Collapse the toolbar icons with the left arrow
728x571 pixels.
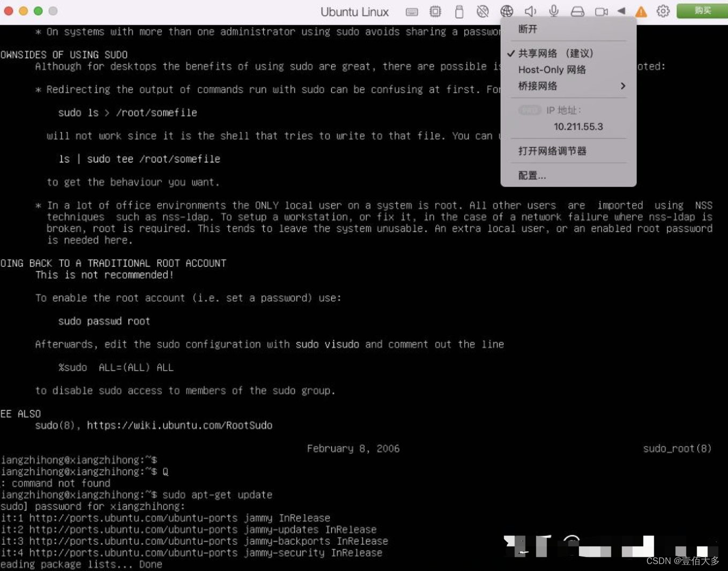click(x=621, y=11)
